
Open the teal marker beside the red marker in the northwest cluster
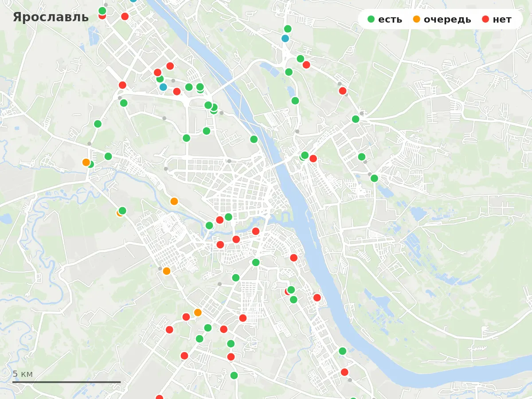tap(163, 87)
